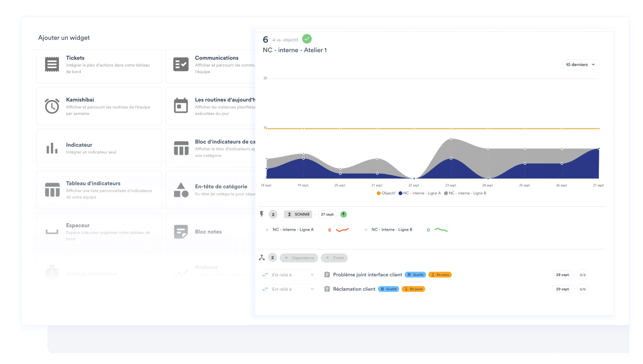Click the calendar icon for Les routines d'aujourd'hui
The image size is (643, 364).
[181, 106]
